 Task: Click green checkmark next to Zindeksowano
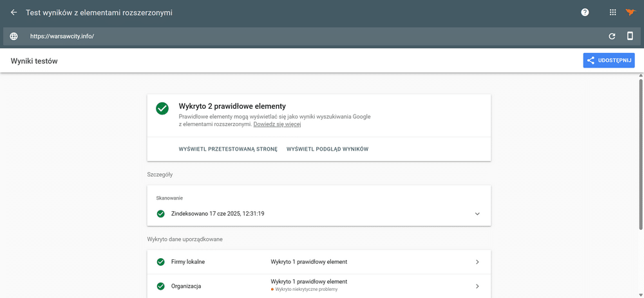point(160,214)
